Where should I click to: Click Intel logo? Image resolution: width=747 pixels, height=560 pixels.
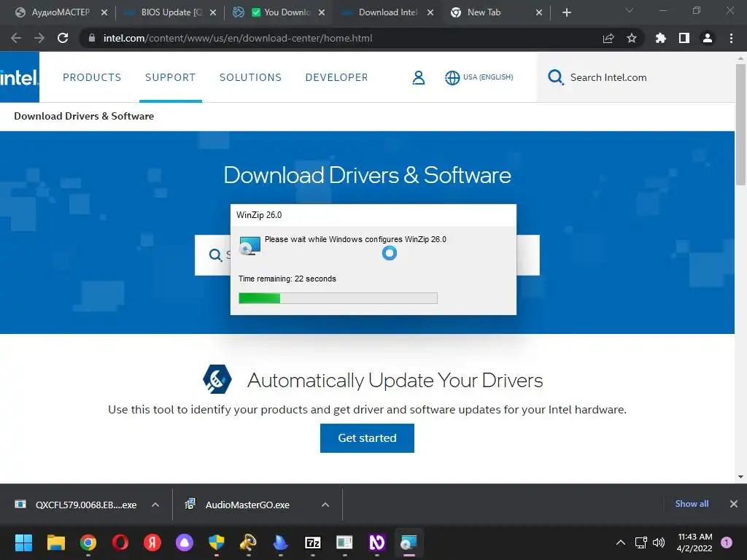(20, 77)
